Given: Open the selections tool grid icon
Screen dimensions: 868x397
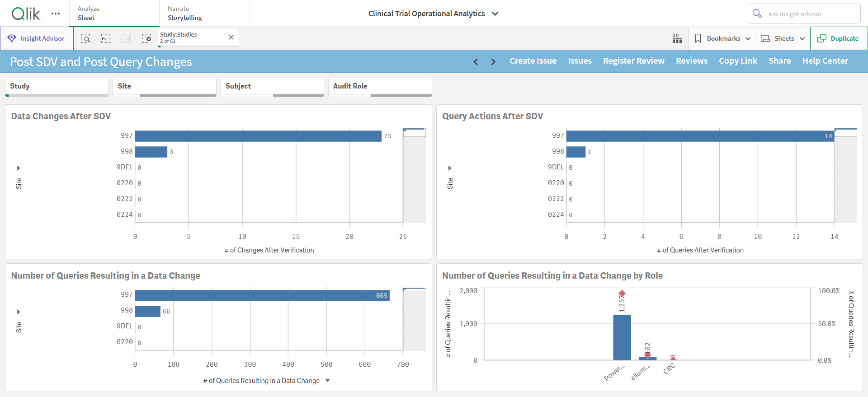Looking at the screenshot, I should [677, 38].
